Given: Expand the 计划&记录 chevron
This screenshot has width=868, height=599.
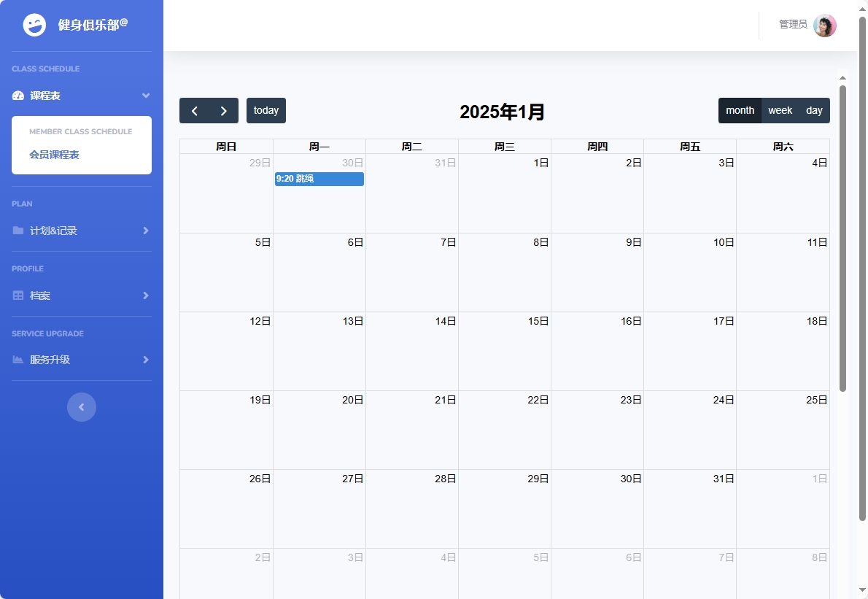Looking at the screenshot, I should (x=146, y=231).
